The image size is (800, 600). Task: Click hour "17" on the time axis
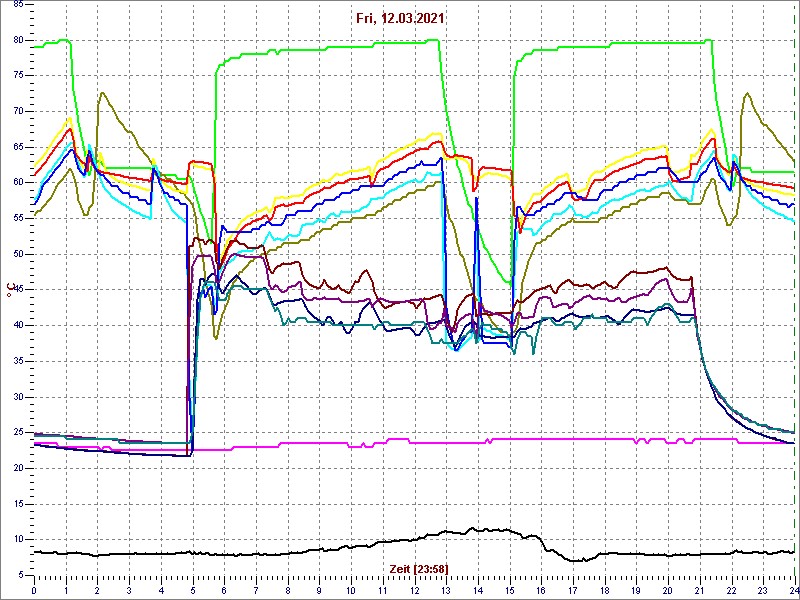[x=572, y=590]
